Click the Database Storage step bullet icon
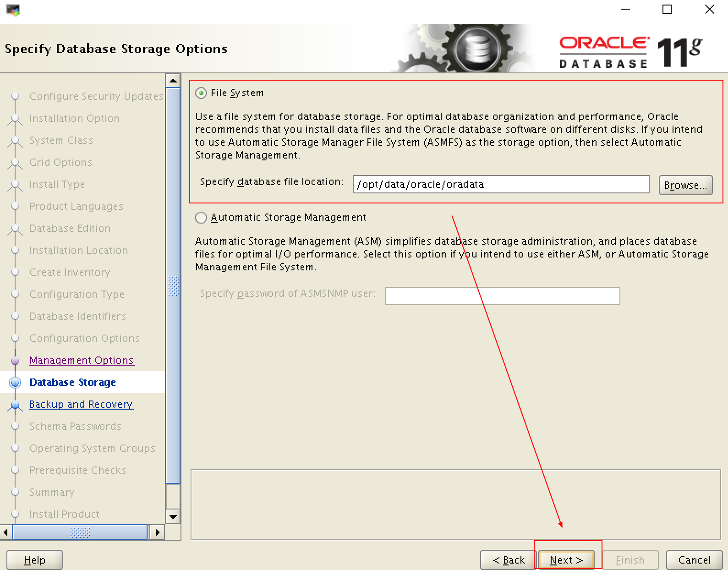 pos(16,382)
